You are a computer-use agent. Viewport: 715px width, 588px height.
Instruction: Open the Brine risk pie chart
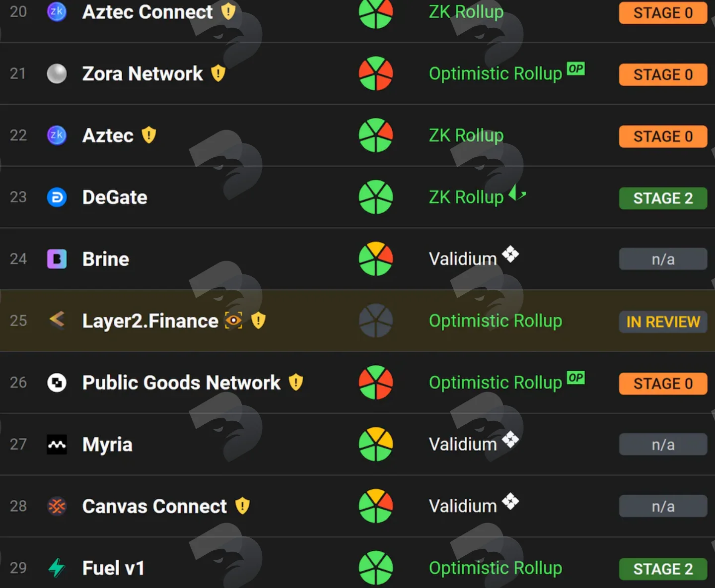point(376,259)
